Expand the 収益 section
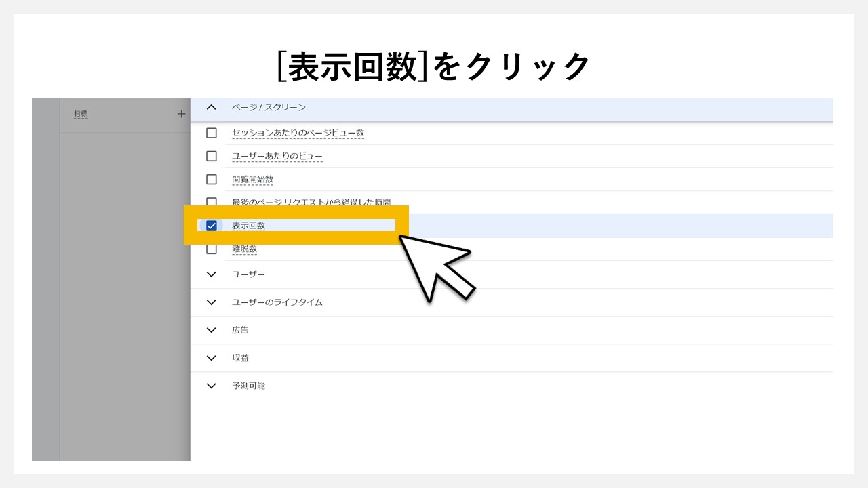This screenshot has width=868, height=488. tap(211, 357)
